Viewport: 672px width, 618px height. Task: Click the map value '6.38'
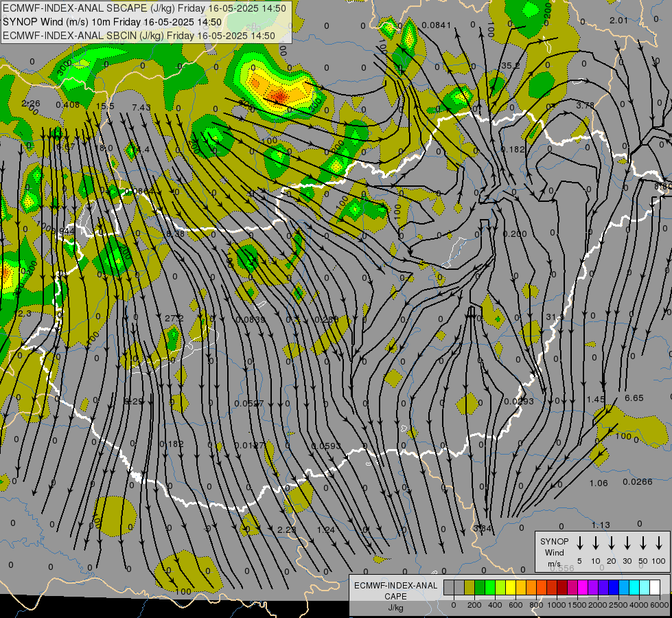[175, 234]
